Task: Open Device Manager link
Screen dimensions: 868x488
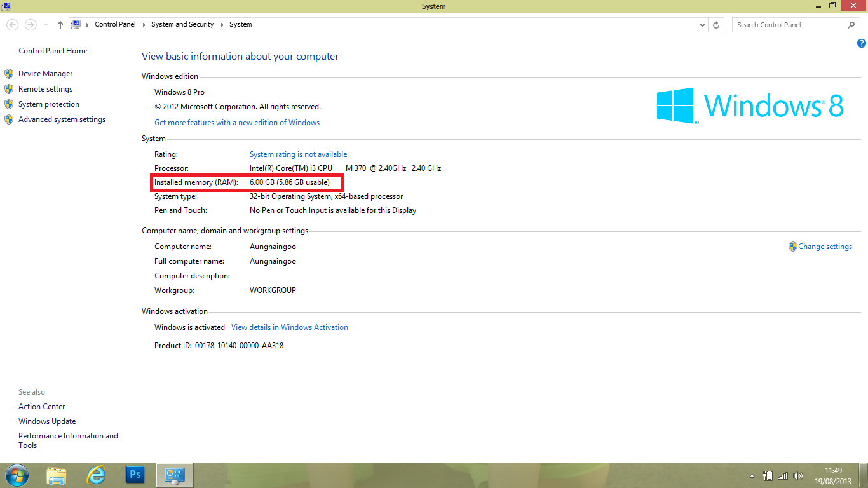Action: click(x=46, y=74)
